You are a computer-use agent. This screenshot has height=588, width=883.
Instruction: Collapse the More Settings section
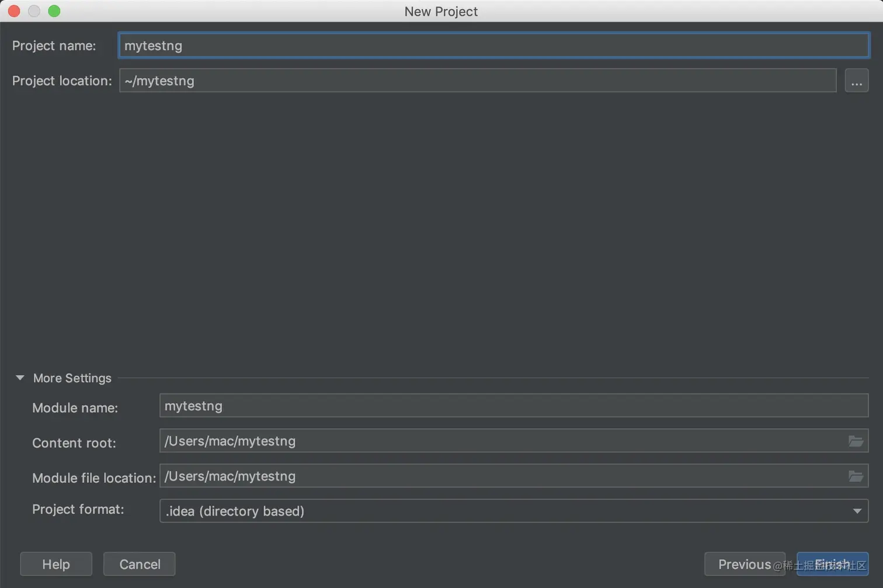(20, 378)
